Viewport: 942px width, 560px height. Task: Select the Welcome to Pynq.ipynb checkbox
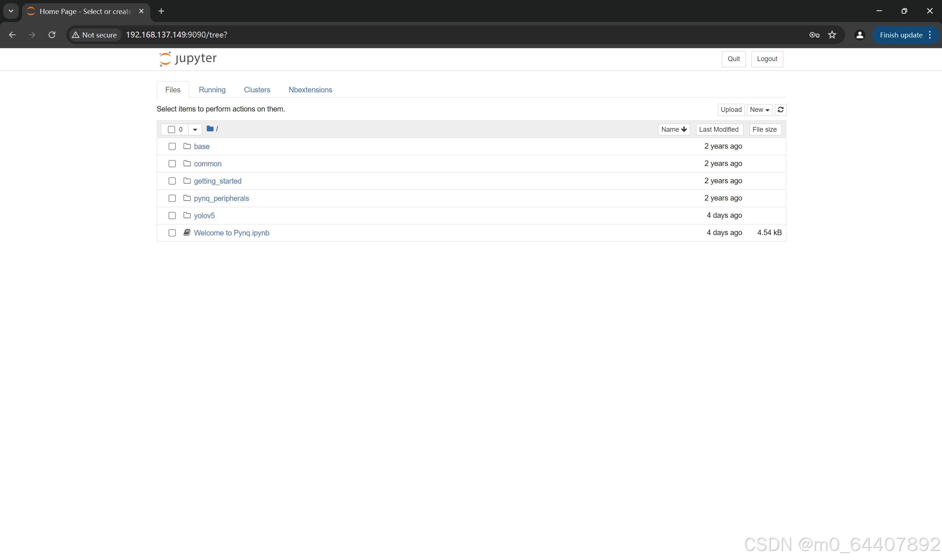172,233
